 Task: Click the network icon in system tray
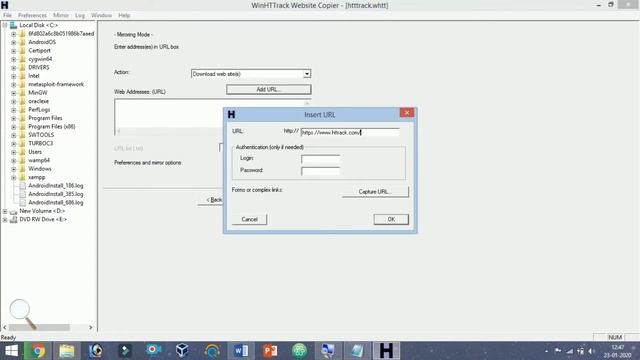click(x=570, y=351)
